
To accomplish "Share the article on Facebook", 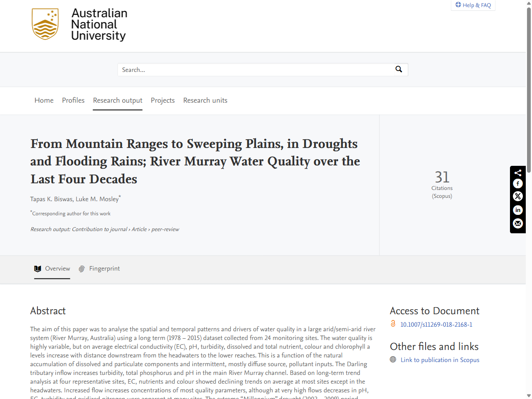I will (x=517, y=183).
